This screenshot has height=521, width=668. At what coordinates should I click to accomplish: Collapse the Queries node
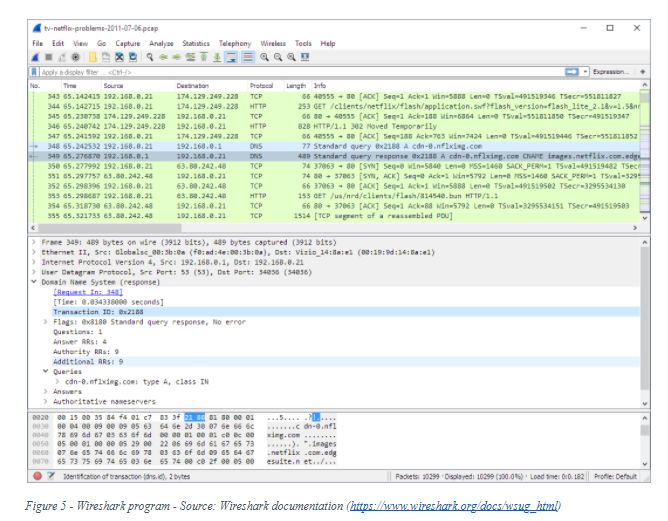(46, 371)
